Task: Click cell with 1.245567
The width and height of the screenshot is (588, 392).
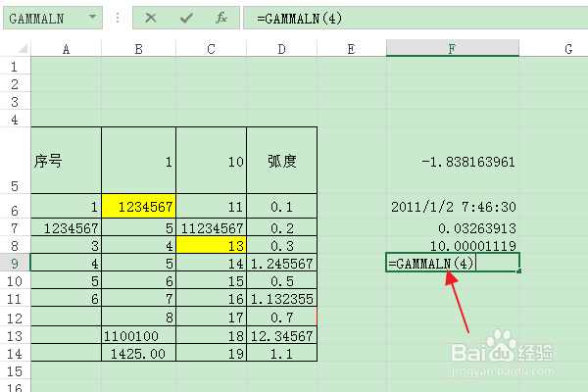Action: 281,263
